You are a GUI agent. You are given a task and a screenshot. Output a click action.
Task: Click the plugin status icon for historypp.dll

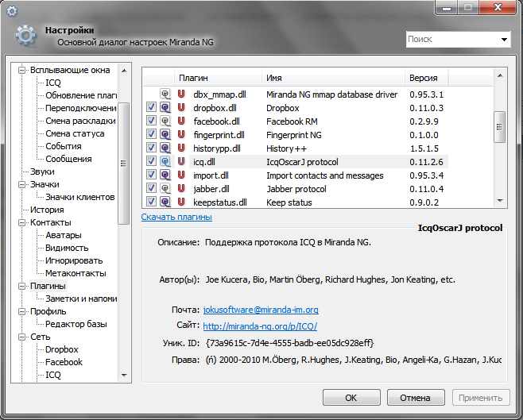click(x=165, y=148)
